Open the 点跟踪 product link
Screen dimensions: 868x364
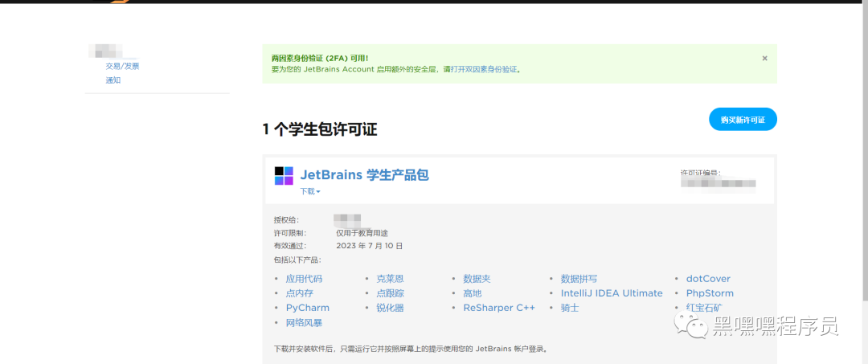click(x=391, y=293)
